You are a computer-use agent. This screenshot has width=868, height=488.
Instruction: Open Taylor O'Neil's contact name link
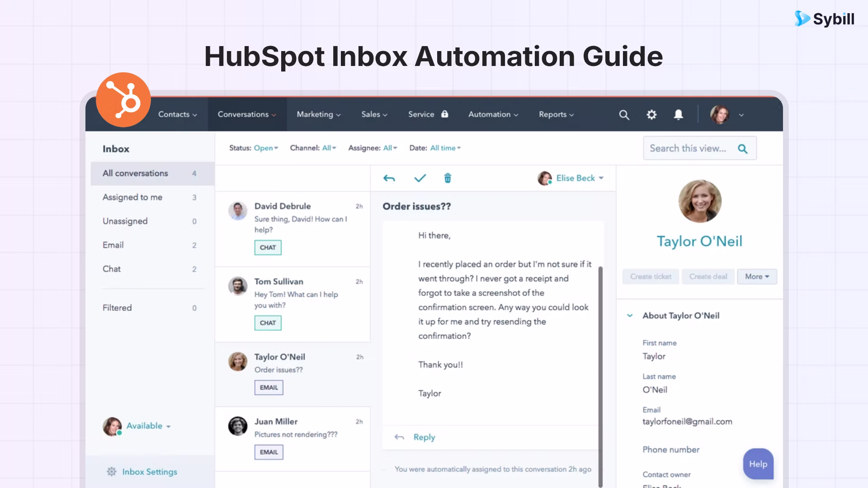[700, 241]
